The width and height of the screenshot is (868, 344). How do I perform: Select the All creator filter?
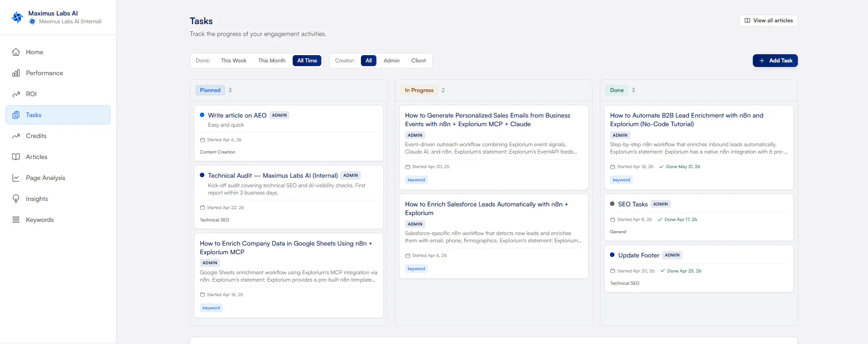point(369,61)
